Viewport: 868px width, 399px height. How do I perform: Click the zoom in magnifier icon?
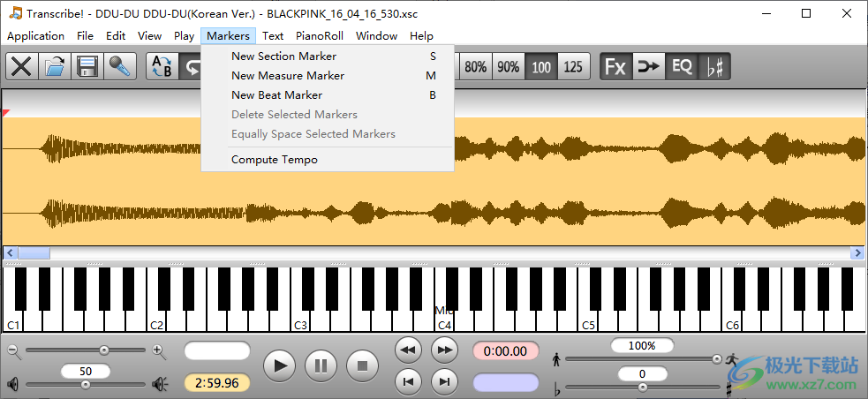pos(159,350)
